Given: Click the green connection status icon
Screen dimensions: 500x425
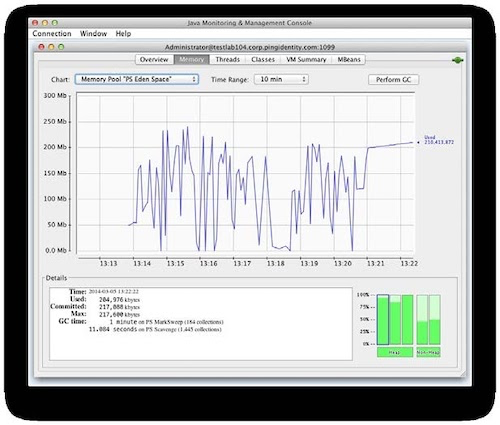Looking at the screenshot, I should pos(458,60).
